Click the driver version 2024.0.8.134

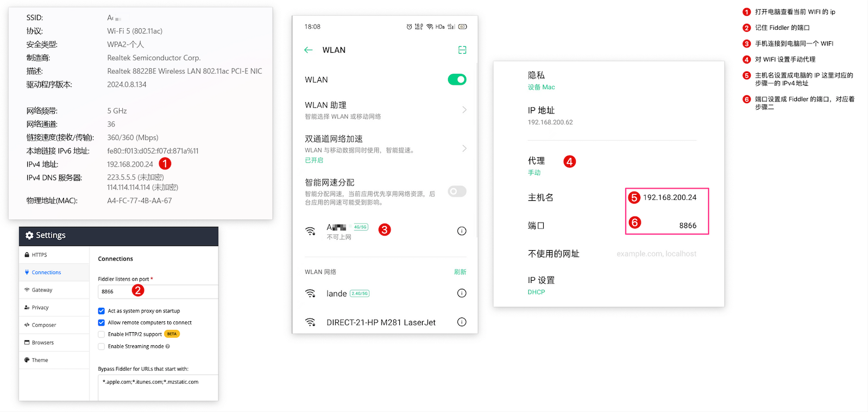tap(127, 85)
